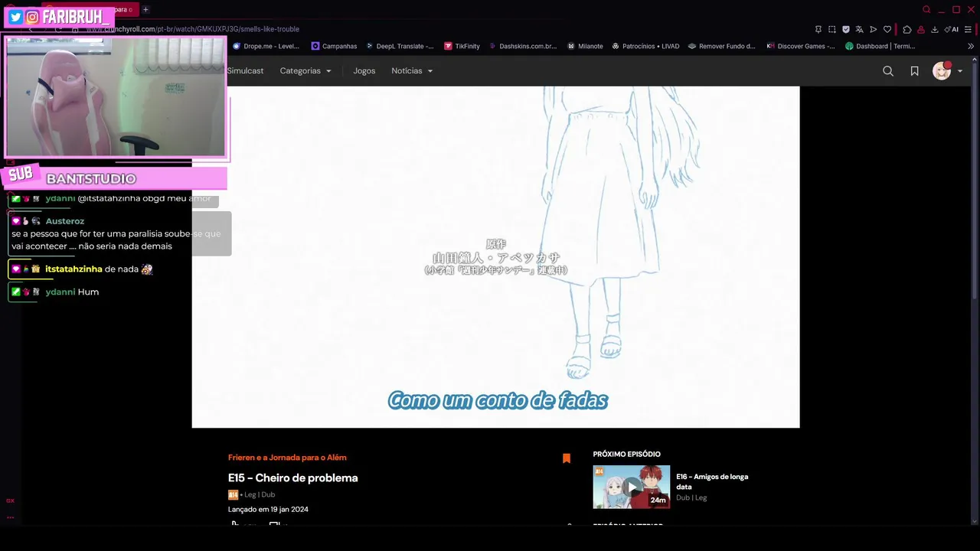This screenshot has height=551, width=980.
Task: Open the DeepL Translate bookmark
Action: [x=400, y=46]
